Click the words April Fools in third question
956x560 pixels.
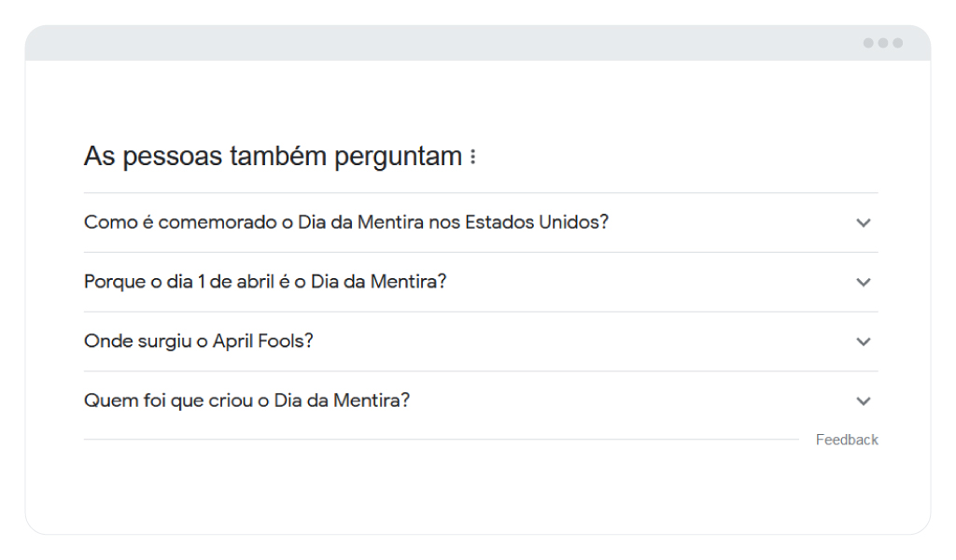pos(262,341)
